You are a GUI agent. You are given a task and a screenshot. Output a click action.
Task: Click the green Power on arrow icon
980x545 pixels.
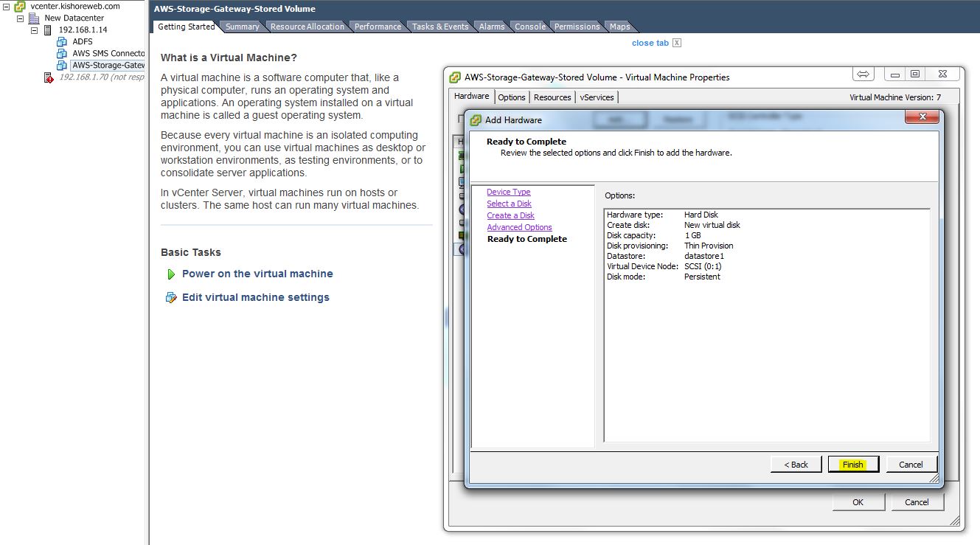(171, 274)
